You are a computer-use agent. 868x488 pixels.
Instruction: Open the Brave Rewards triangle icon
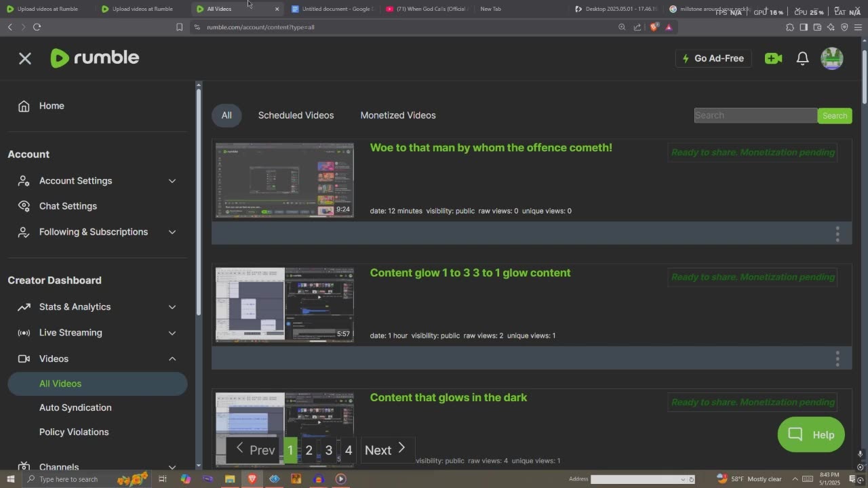tap(669, 27)
